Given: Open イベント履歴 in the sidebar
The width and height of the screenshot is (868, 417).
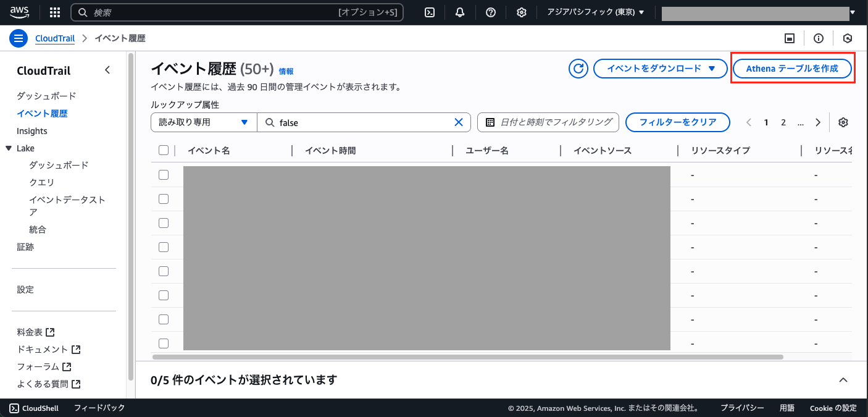Looking at the screenshot, I should [42, 114].
